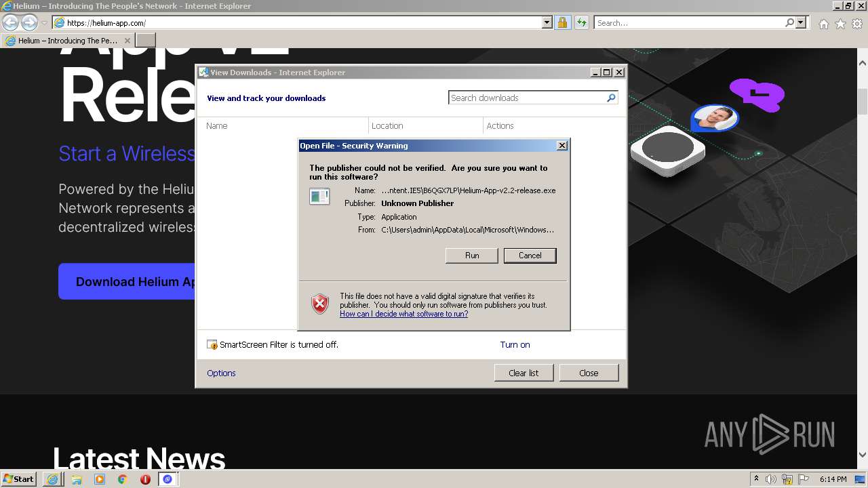Close the Open File Security Warning dialog
The image size is (868, 488).
coord(561,146)
